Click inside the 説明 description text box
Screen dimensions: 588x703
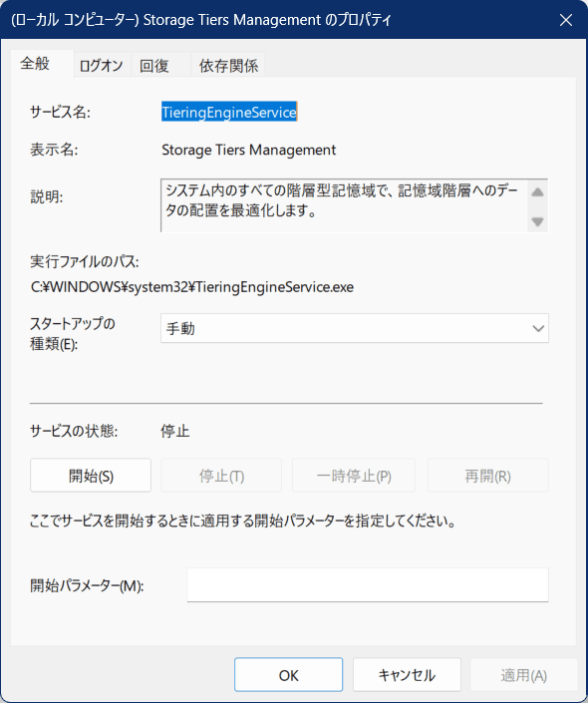tap(344, 205)
